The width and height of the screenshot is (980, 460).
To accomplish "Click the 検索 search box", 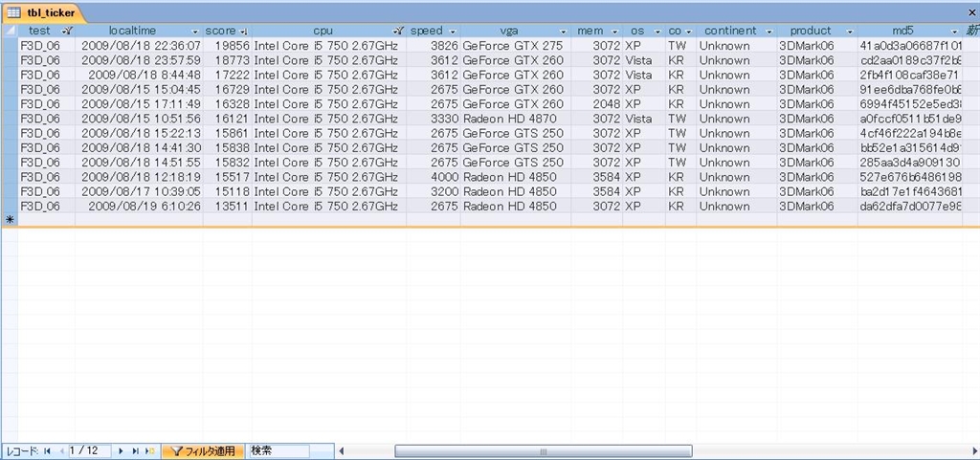I will point(278,450).
